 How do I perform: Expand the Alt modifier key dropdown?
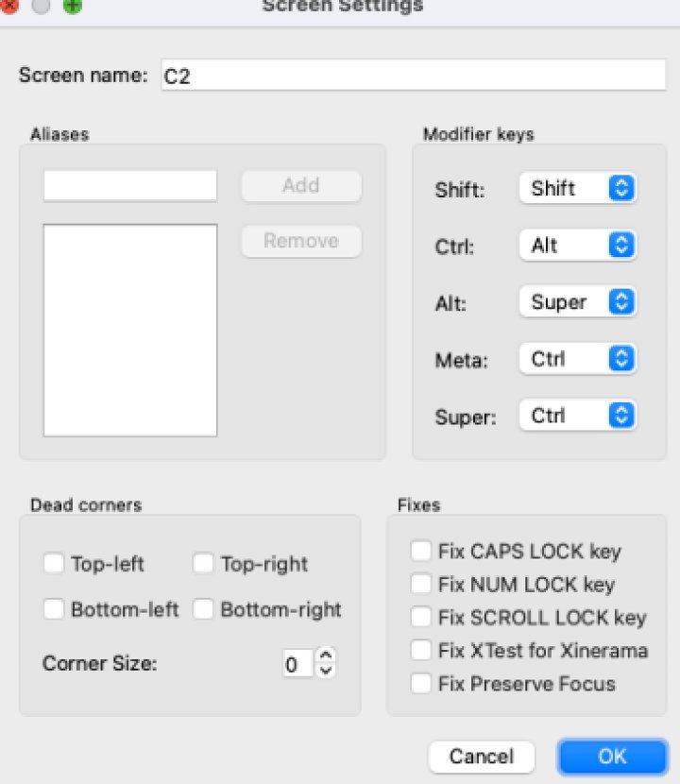(577, 302)
